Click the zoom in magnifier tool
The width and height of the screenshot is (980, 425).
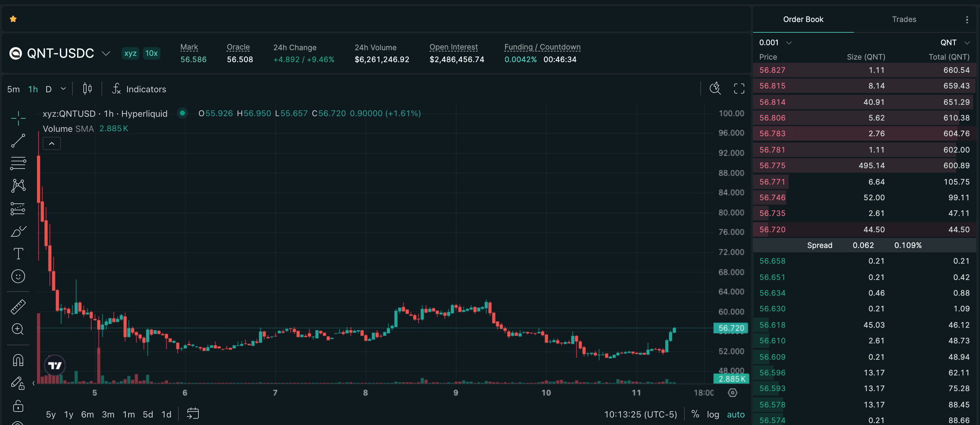tap(18, 329)
